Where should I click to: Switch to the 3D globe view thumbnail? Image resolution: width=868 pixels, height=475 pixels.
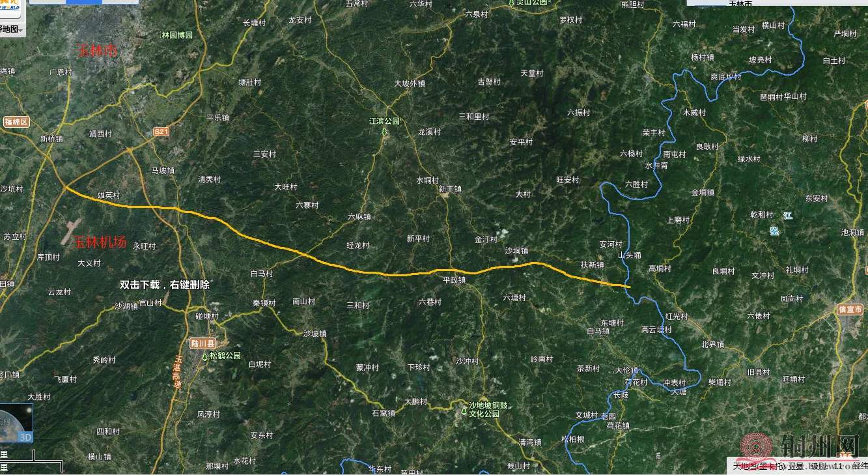16,424
